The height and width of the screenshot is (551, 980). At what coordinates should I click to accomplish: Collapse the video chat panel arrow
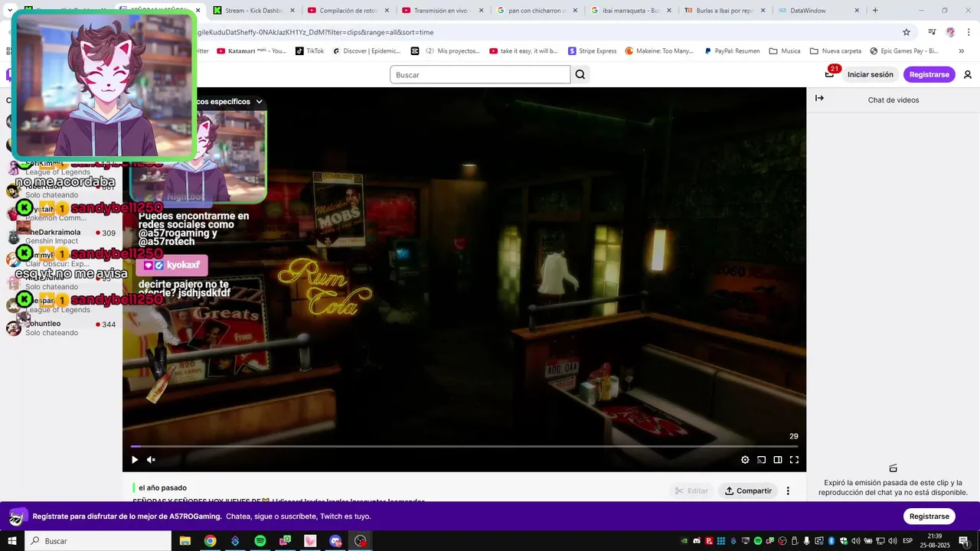click(x=819, y=98)
